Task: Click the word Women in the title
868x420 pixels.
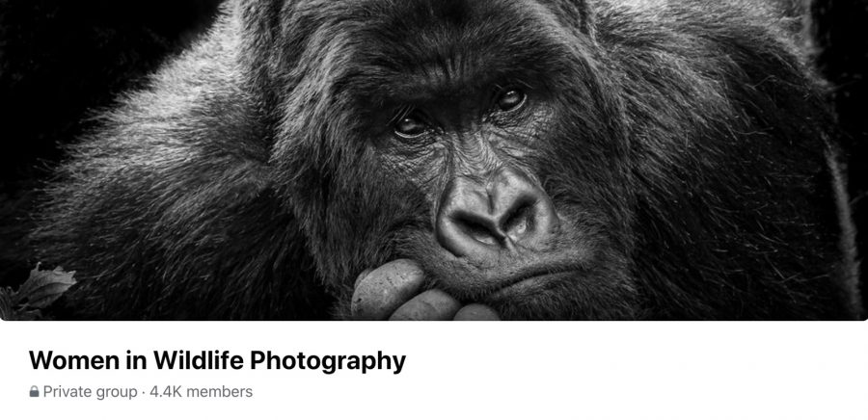Action: tap(73, 361)
